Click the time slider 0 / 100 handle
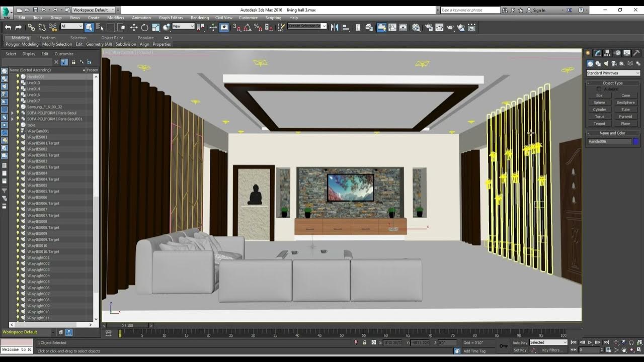This screenshot has width=644, height=362. 128,326
